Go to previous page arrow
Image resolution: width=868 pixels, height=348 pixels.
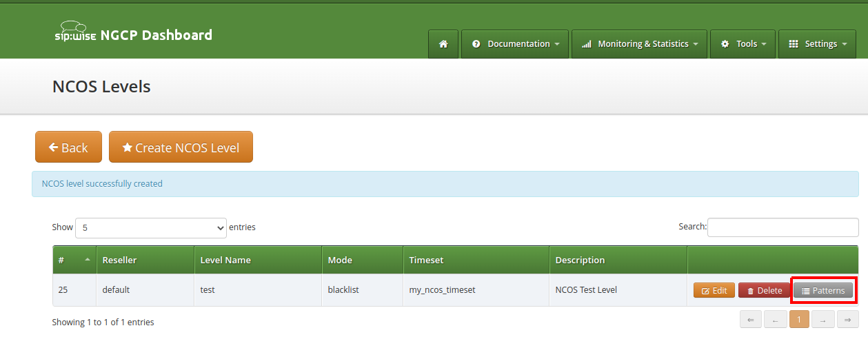click(775, 320)
